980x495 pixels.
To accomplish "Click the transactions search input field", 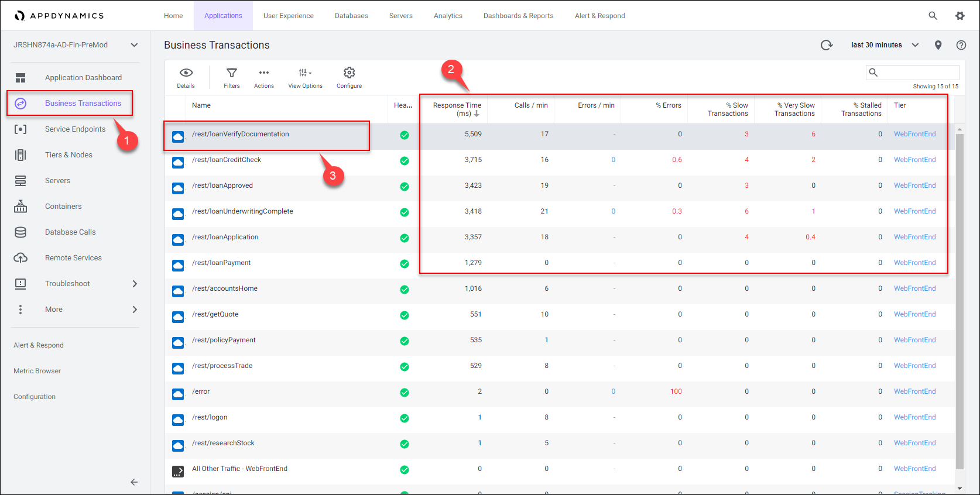I will click(917, 73).
